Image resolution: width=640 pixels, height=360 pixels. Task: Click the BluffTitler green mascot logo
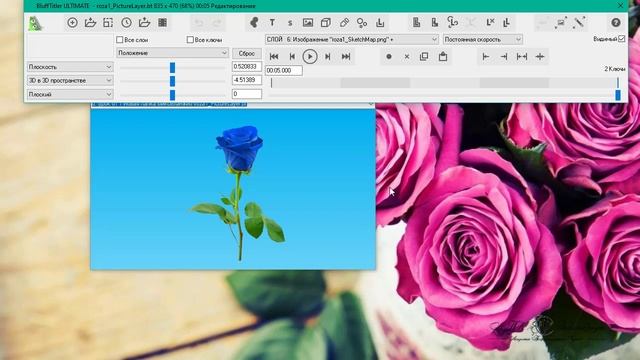click(x=35, y=24)
